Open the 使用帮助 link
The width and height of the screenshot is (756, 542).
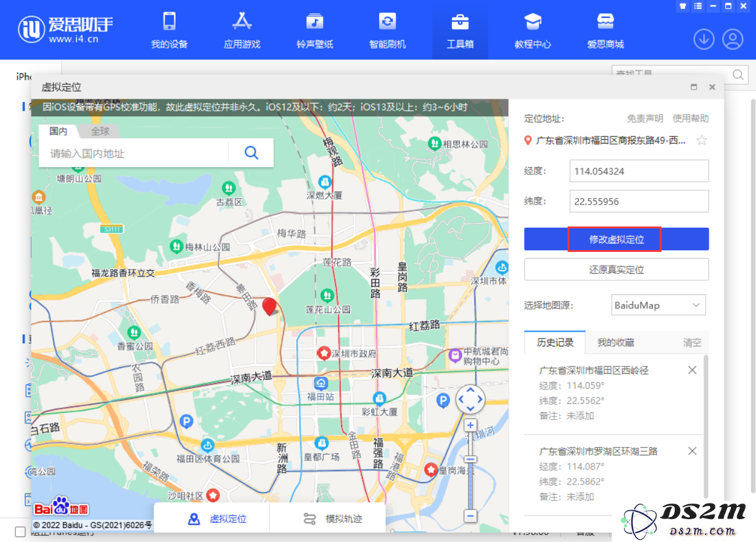(x=691, y=119)
